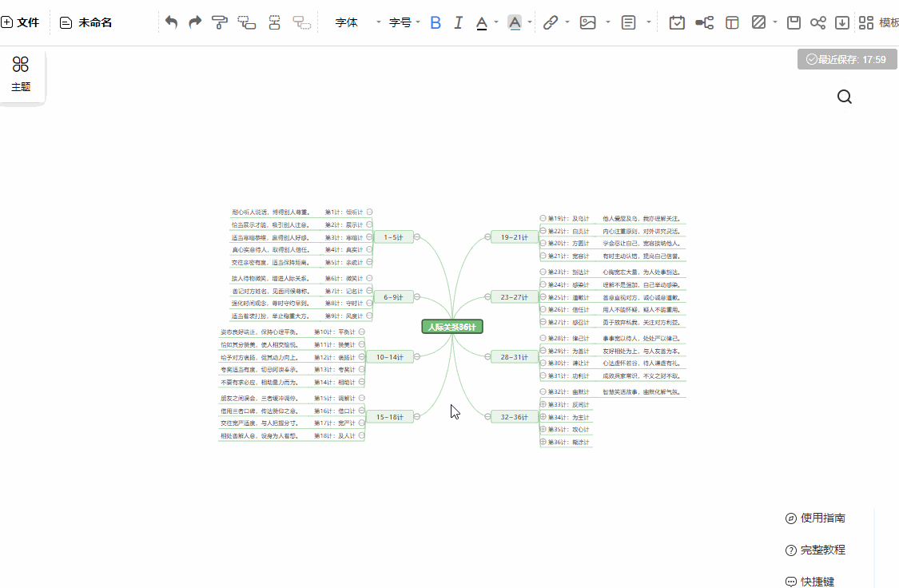Collapse the 1-5计 branch
Screen dimensions: 899x588
point(417,236)
